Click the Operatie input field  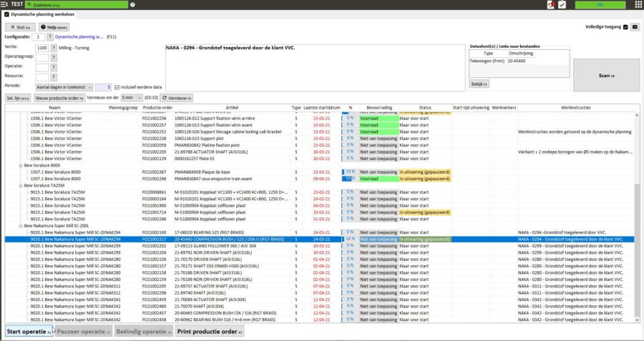42,67
